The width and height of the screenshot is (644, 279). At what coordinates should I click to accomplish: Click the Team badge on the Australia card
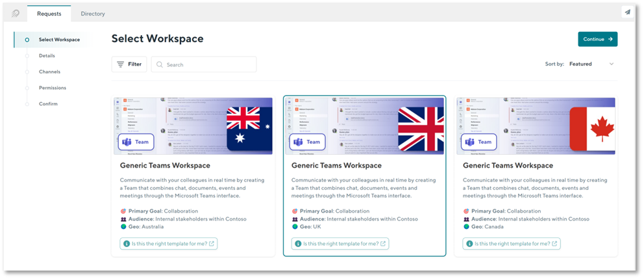coord(135,142)
